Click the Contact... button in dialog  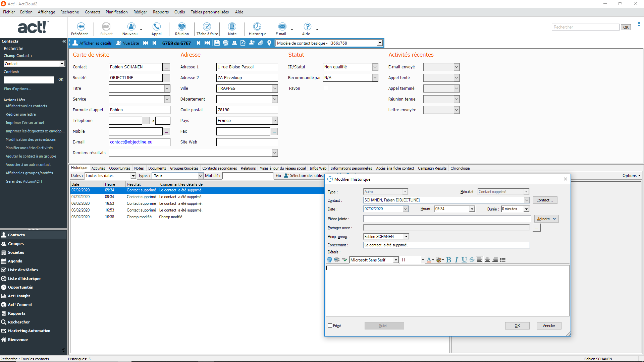[x=545, y=200]
